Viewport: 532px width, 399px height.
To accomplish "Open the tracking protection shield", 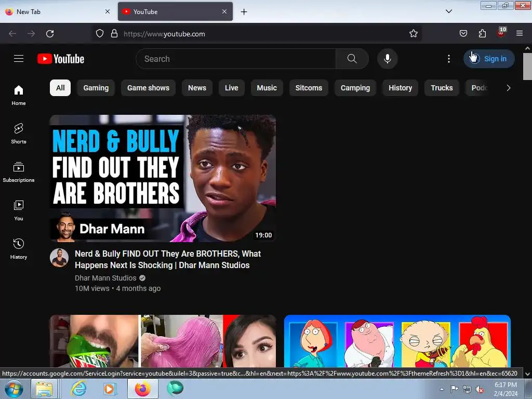I will [99, 34].
